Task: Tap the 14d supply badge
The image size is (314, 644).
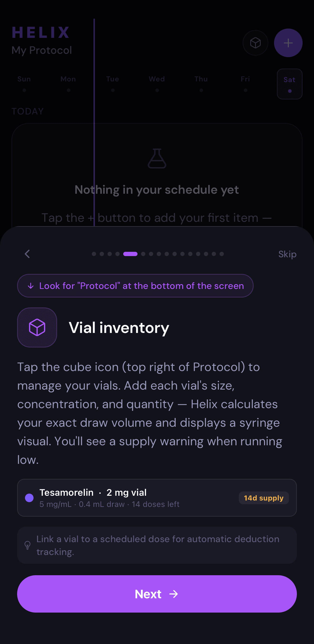Action: tap(264, 498)
